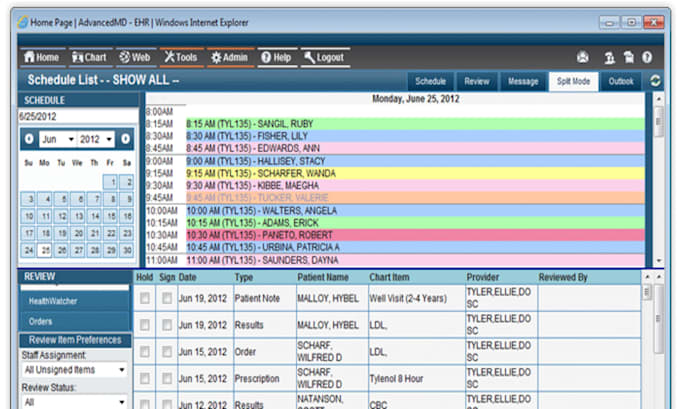Select day 26 in the calendar
Screen dimensions: 680x409
pyautogui.click(x=62, y=250)
